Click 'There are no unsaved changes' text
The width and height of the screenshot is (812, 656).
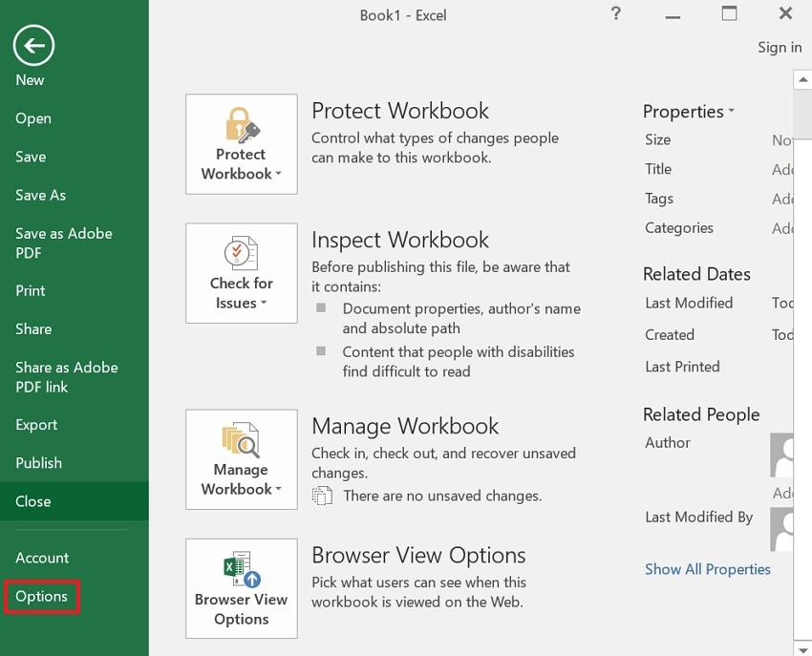(x=442, y=496)
